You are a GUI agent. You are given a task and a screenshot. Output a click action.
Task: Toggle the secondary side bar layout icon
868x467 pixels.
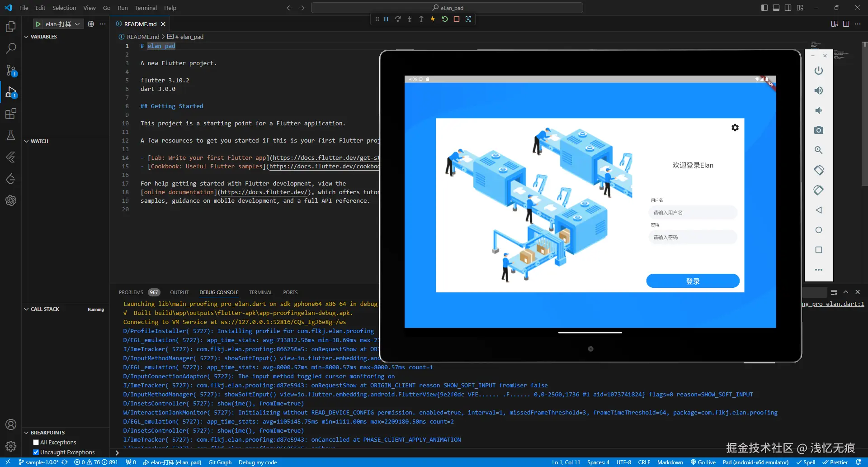[788, 8]
